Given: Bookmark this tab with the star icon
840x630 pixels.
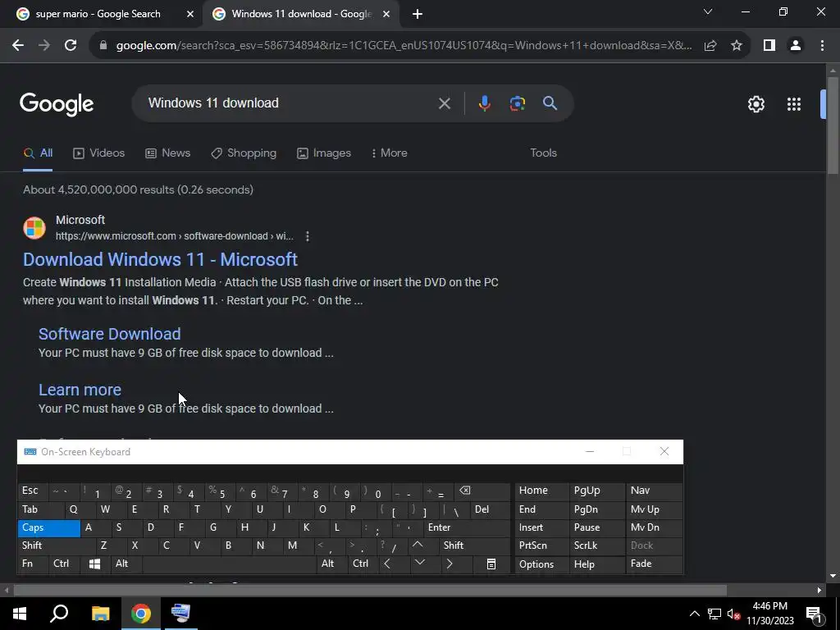Looking at the screenshot, I should 737,46.
